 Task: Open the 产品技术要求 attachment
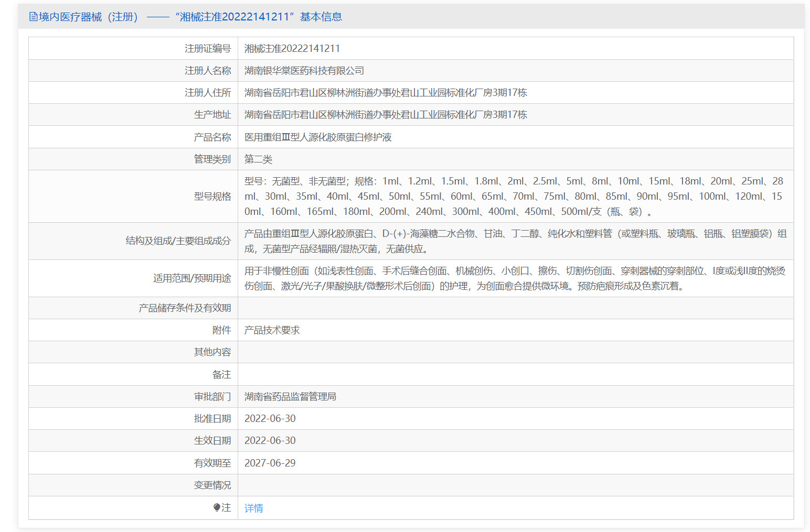click(x=272, y=330)
